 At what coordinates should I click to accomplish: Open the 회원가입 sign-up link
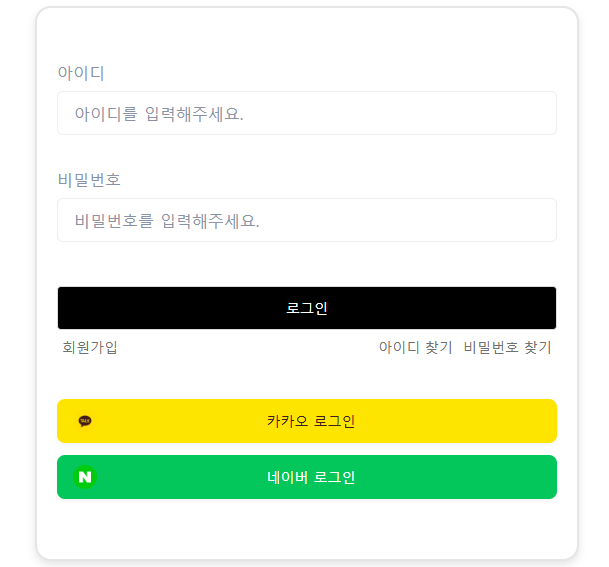tap(90, 347)
